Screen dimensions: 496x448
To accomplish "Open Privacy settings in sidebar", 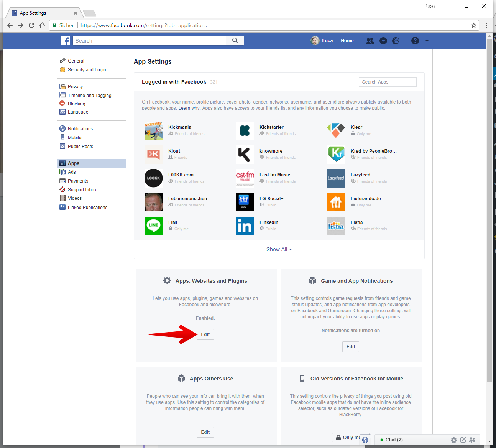I will (75, 87).
